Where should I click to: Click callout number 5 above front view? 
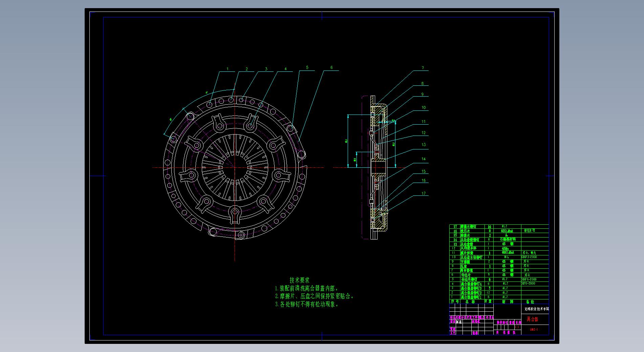point(307,67)
